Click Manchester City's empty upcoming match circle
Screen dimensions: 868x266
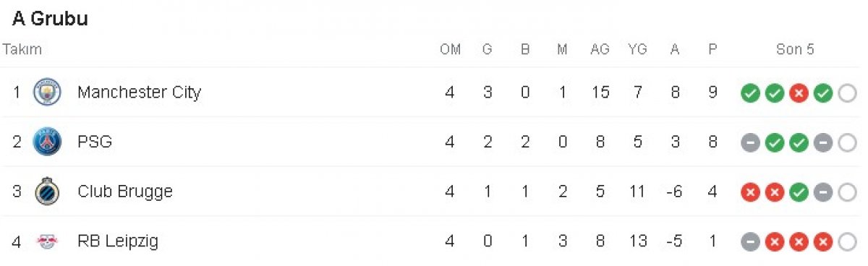pos(847,93)
